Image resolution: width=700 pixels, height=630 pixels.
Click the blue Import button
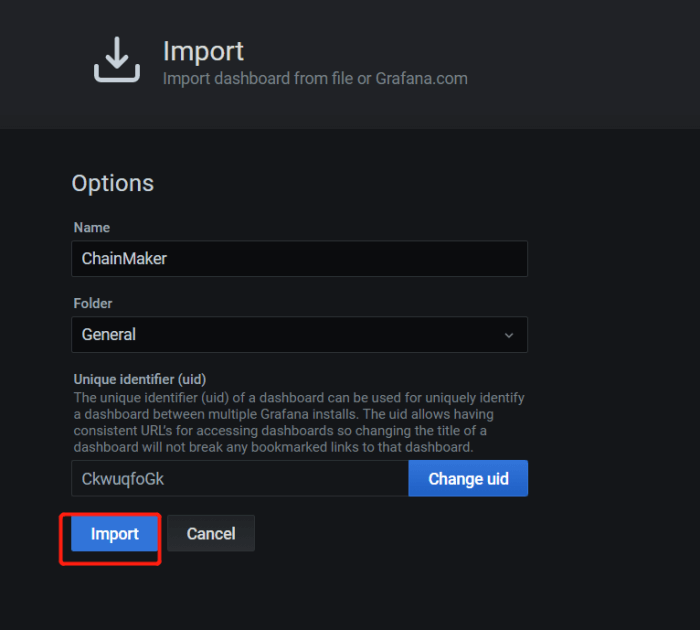114,534
